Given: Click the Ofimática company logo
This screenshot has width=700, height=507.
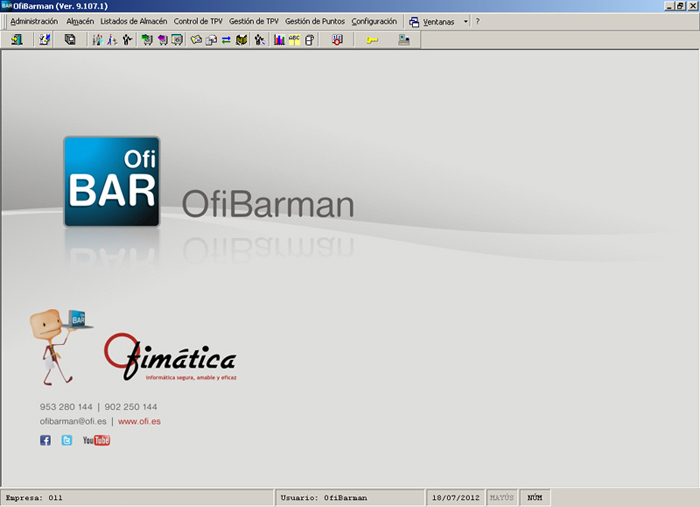Looking at the screenshot, I should pyautogui.click(x=170, y=357).
